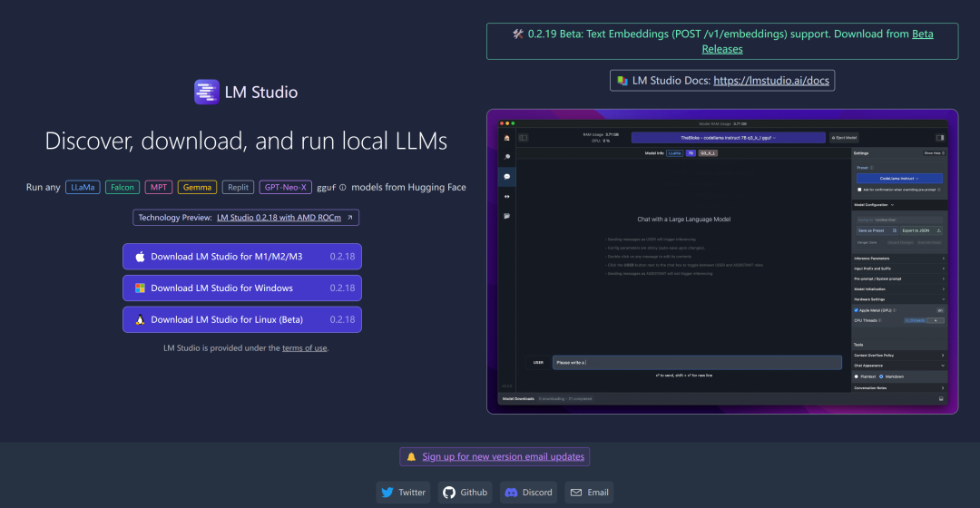Expand the Model Initialization section
The image size is (980, 508).
[x=900, y=289]
